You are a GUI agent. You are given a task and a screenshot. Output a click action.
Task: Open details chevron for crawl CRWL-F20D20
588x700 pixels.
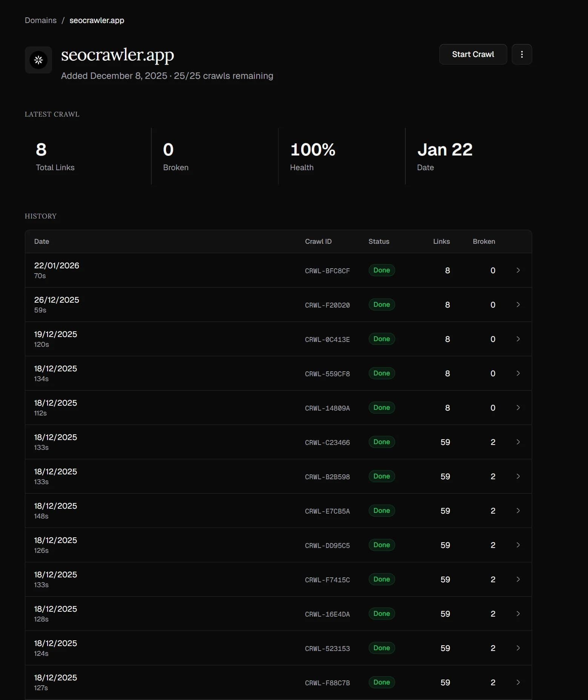coord(518,305)
